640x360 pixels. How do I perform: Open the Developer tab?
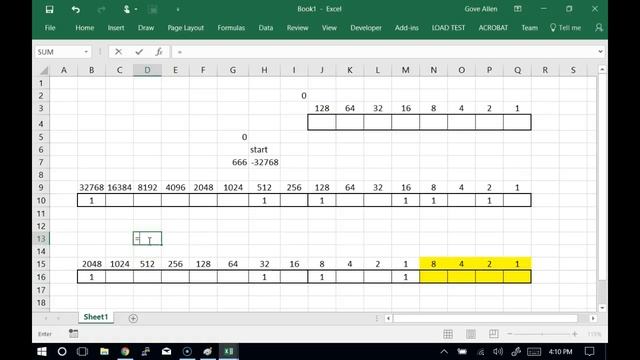click(x=366, y=28)
